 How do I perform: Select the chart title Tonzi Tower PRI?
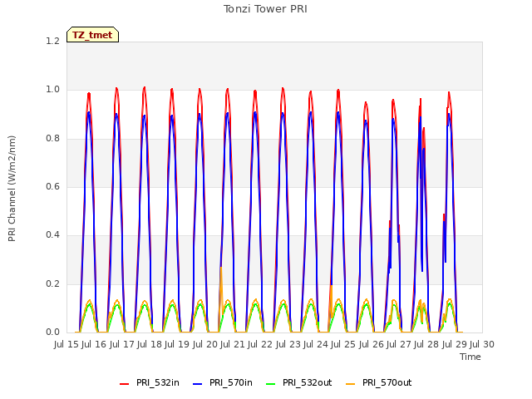tap(265, 9)
